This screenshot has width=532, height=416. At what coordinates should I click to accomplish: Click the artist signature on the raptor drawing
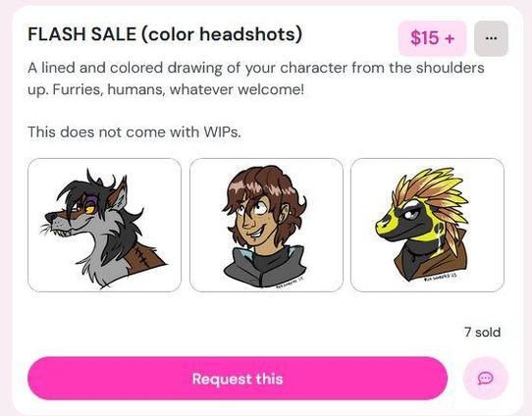tap(441, 278)
